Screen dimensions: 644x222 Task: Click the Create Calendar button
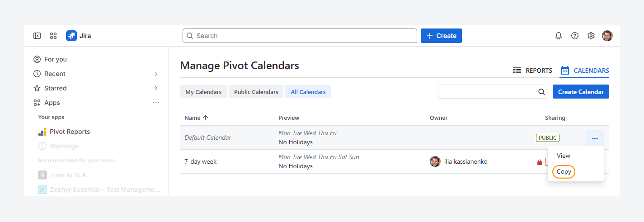pyautogui.click(x=581, y=92)
